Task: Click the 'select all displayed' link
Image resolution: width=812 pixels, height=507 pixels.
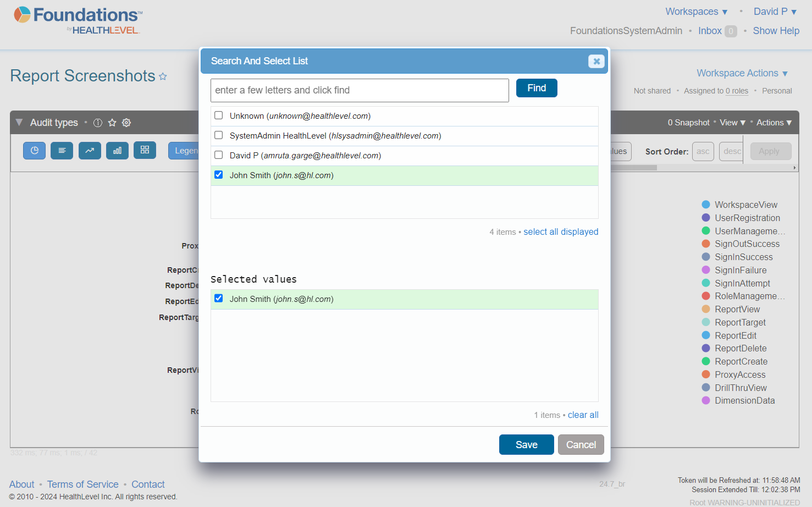Action: click(x=561, y=232)
